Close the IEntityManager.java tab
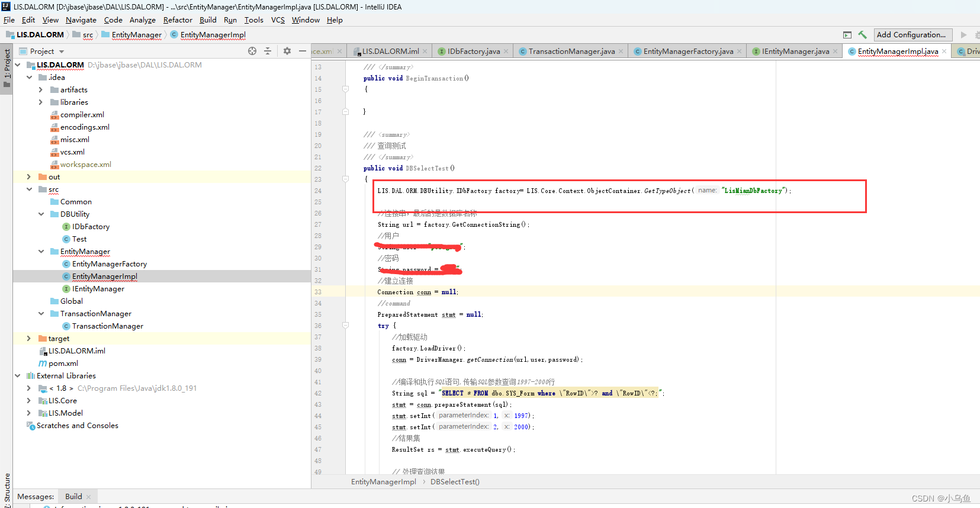Image resolution: width=980 pixels, height=508 pixels. [835, 52]
